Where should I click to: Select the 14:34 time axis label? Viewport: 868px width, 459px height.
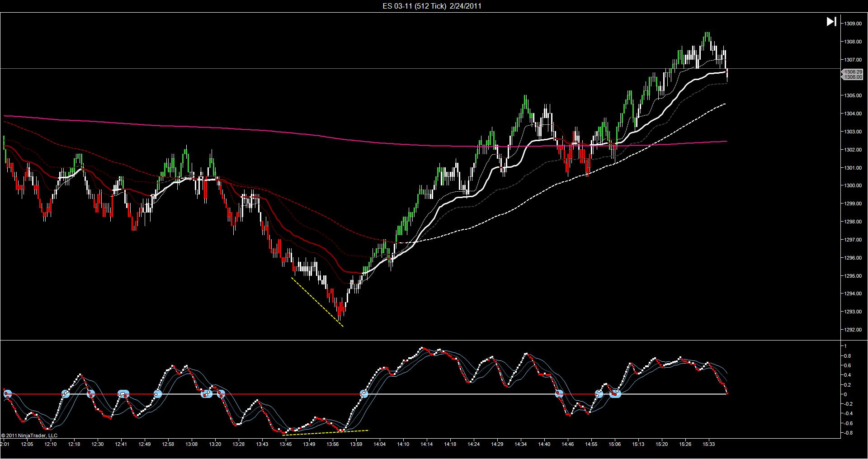[x=521, y=445]
